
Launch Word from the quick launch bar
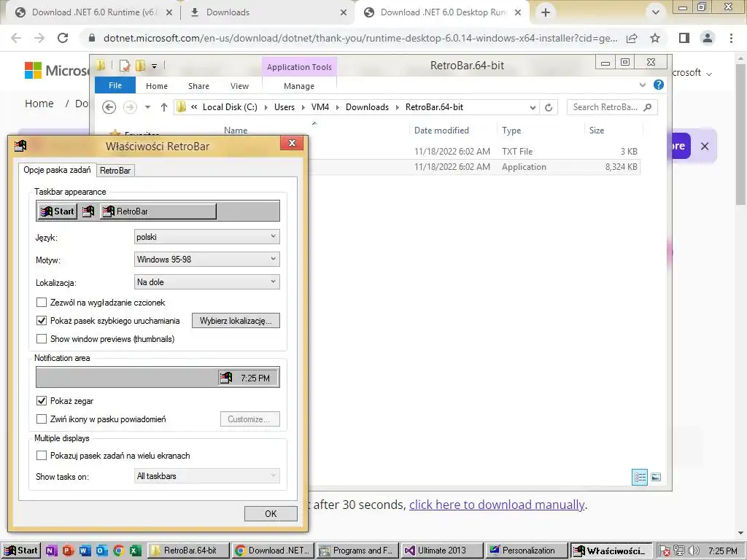click(x=85, y=551)
